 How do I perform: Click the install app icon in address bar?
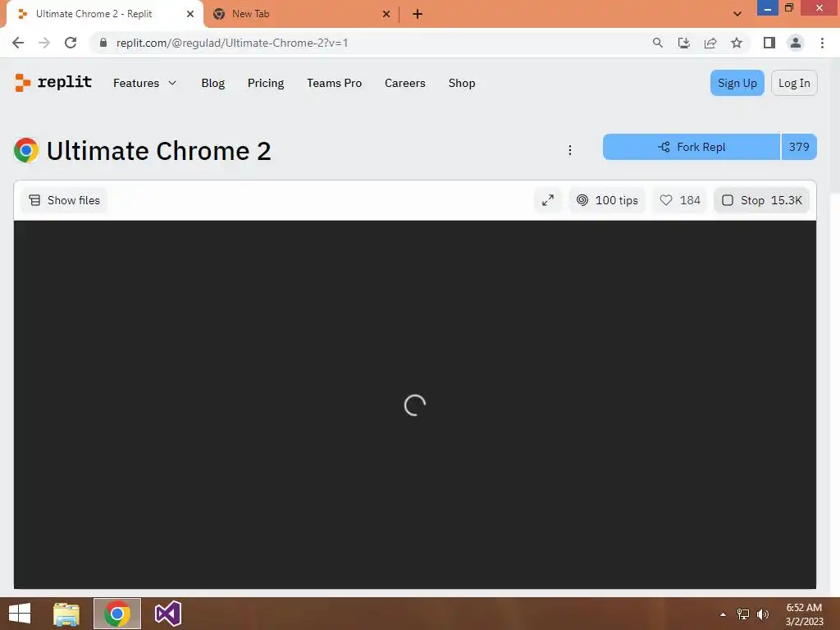point(684,43)
